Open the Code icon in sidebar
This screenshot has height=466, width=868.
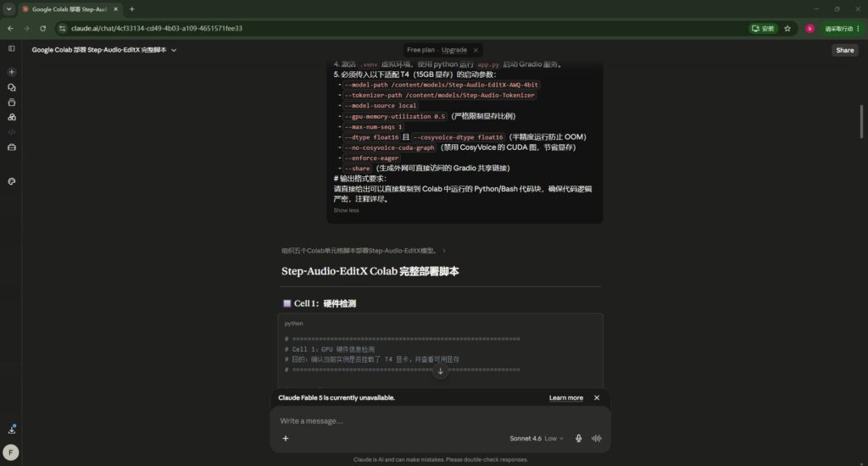12,132
